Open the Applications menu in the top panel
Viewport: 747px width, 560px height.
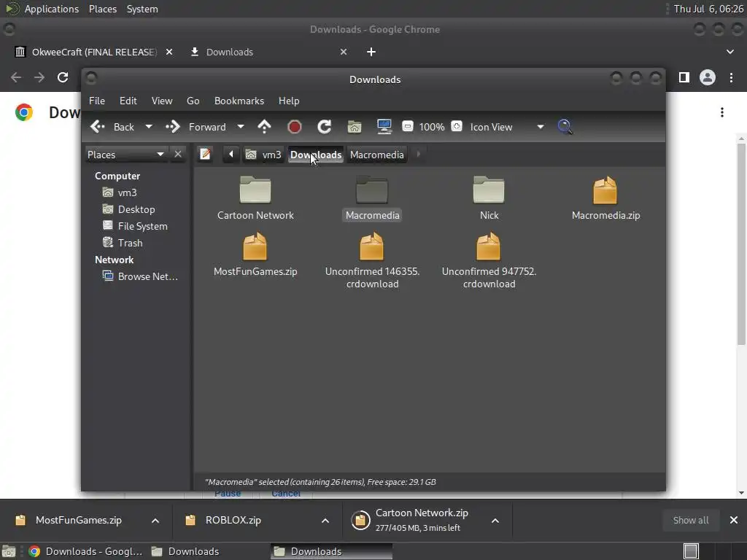click(x=52, y=9)
